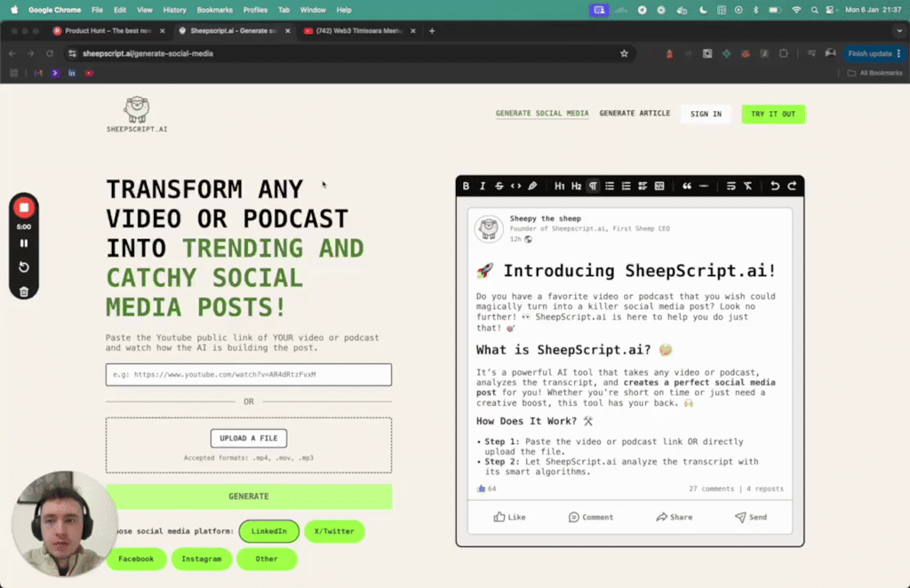The height and width of the screenshot is (588, 910).
Task: Open a new Chrome tab
Action: (x=432, y=31)
